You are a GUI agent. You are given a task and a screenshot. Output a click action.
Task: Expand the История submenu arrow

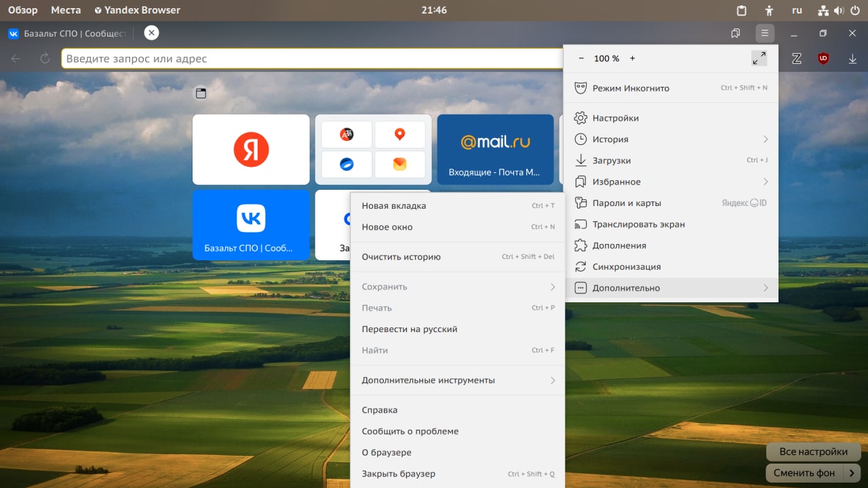(766, 139)
